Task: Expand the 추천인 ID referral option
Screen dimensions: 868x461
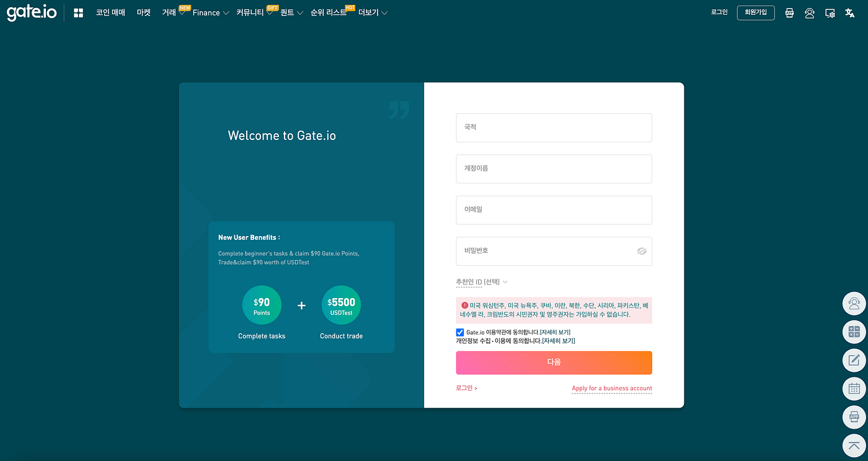Action: click(x=482, y=282)
